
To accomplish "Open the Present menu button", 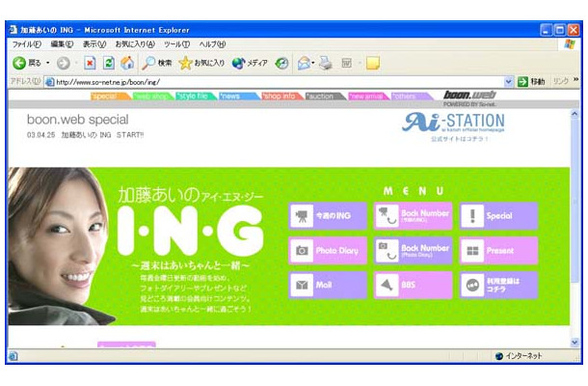I will pyautogui.click(x=498, y=250).
